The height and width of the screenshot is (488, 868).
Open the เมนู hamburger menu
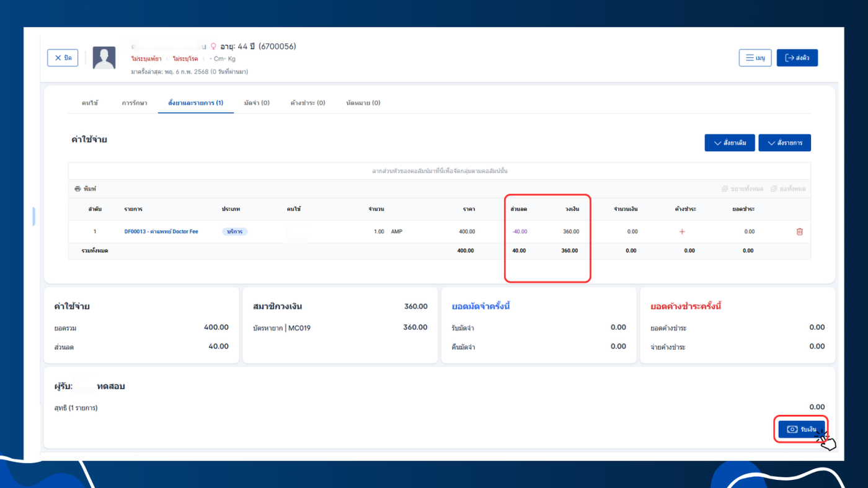coord(755,58)
